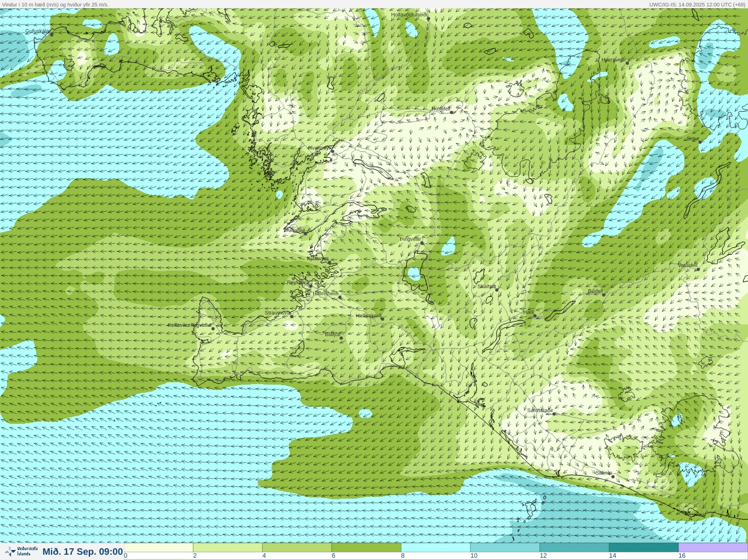Click the Búrfell station label
This screenshot has height=560, width=748.
[595, 291]
